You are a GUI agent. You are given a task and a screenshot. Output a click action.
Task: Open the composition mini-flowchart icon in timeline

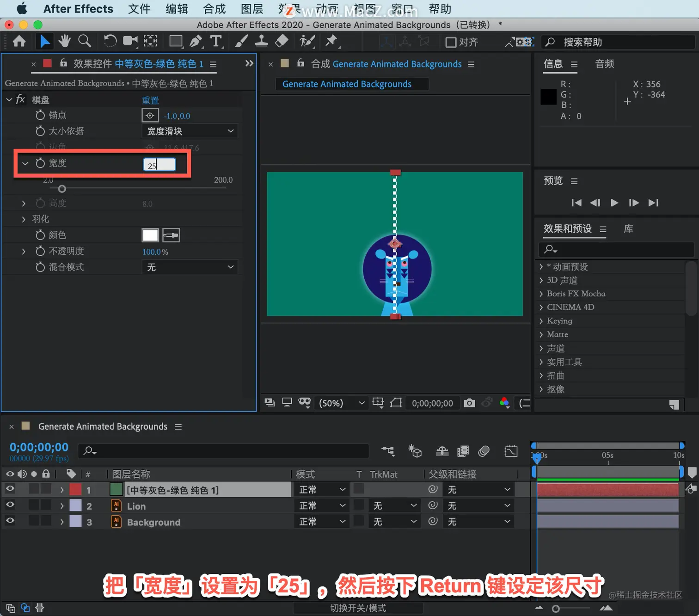coord(388,451)
